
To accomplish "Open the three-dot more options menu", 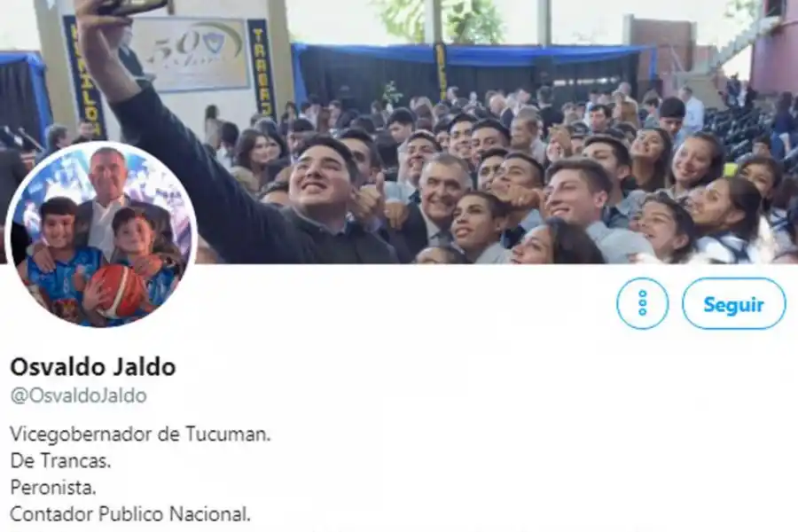I will point(642,303).
